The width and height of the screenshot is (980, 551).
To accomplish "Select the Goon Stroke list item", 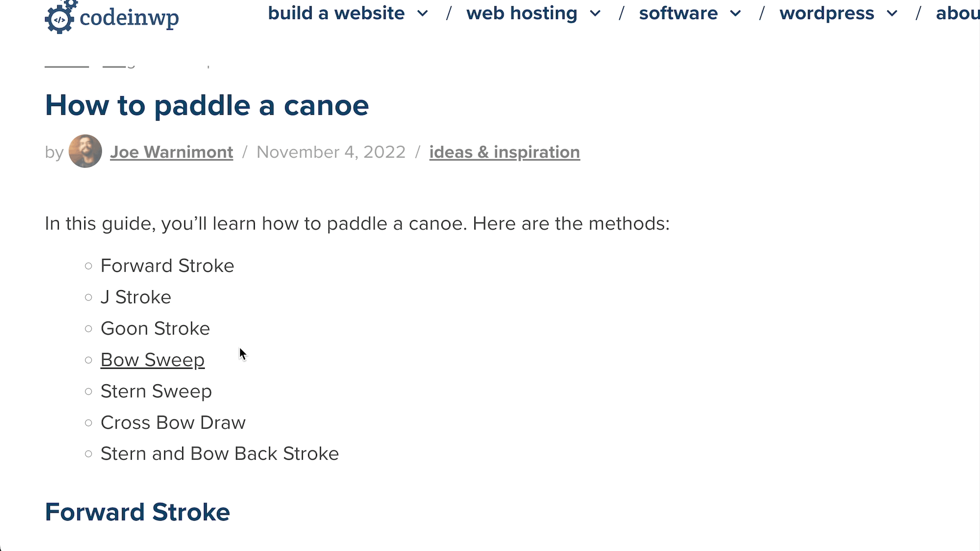I will (155, 328).
